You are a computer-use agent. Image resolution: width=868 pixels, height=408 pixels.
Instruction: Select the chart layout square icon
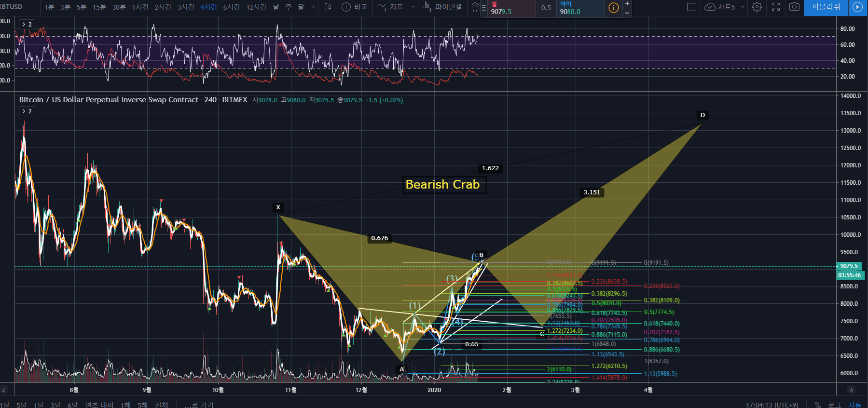[x=691, y=7]
